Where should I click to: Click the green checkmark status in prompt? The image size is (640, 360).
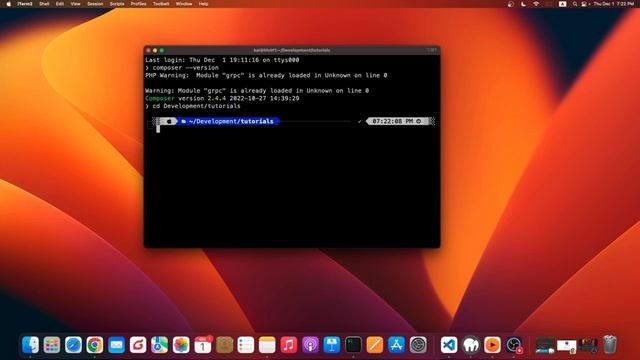click(360, 121)
